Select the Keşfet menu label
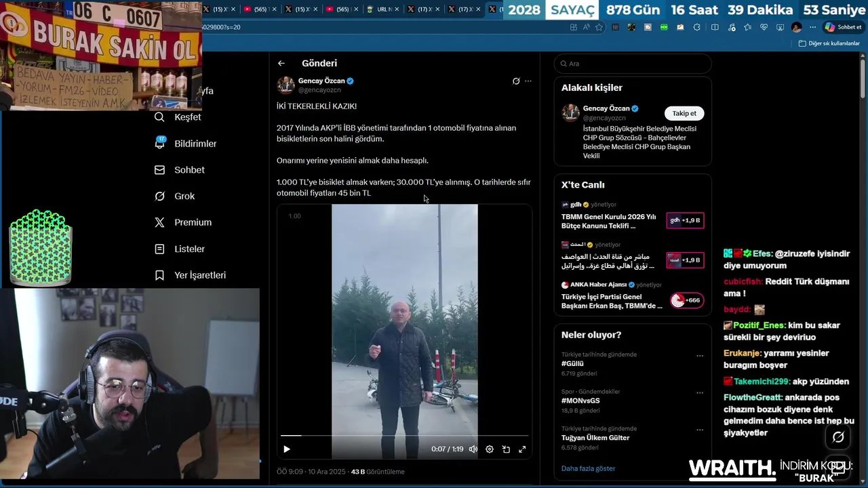This screenshot has width=868, height=488. [x=188, y=117]
